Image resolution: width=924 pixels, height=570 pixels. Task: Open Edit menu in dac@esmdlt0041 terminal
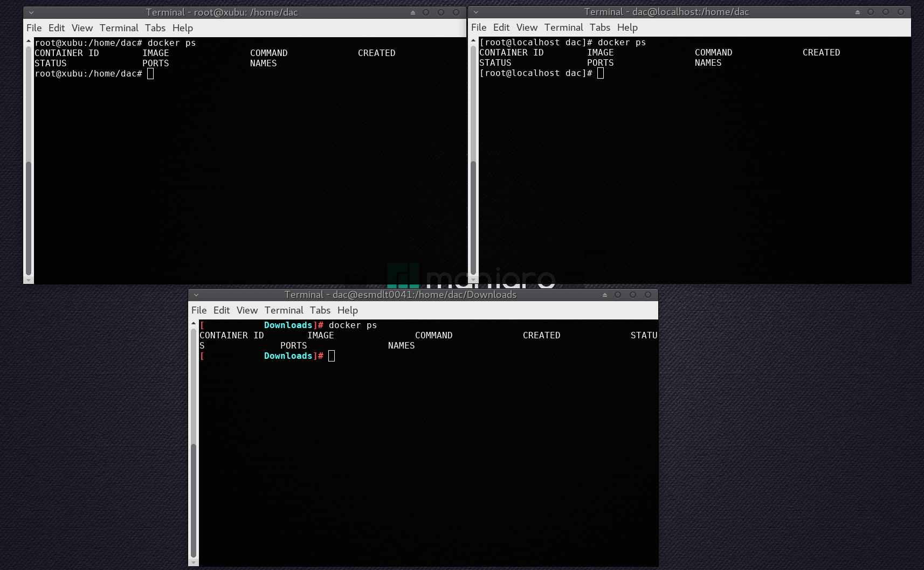pos(221,310)
